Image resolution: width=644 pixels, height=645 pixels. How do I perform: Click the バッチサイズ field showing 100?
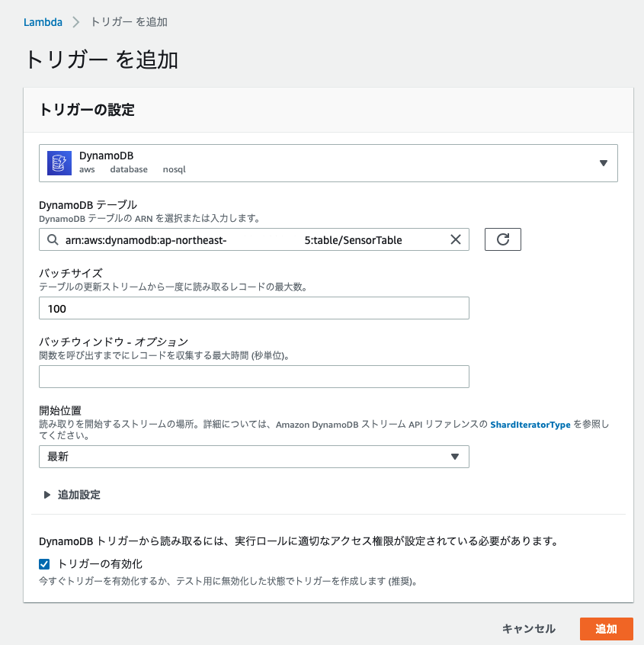coord(254,308)
